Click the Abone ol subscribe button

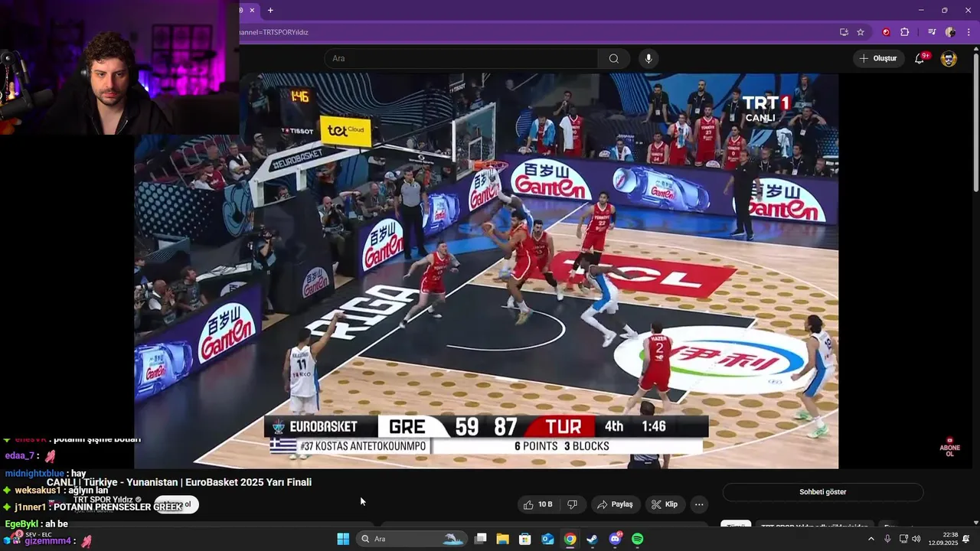177,504
